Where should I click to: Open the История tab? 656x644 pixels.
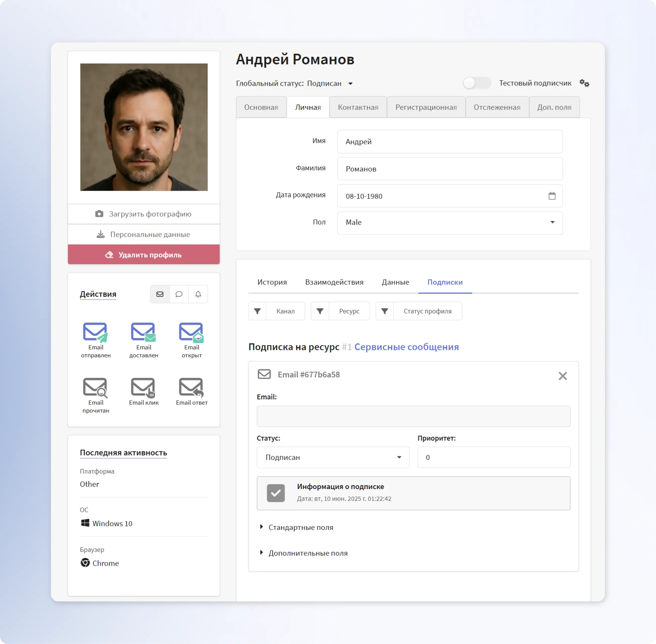(272, 282)
